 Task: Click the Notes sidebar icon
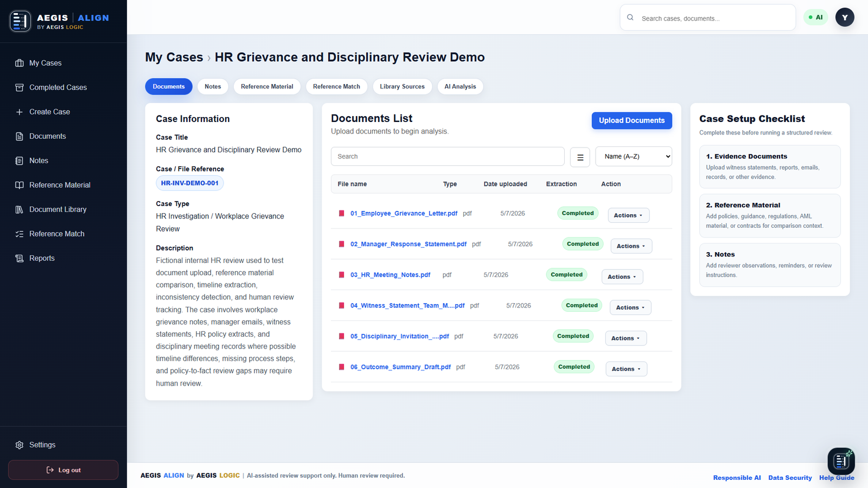tap(20, 160)
